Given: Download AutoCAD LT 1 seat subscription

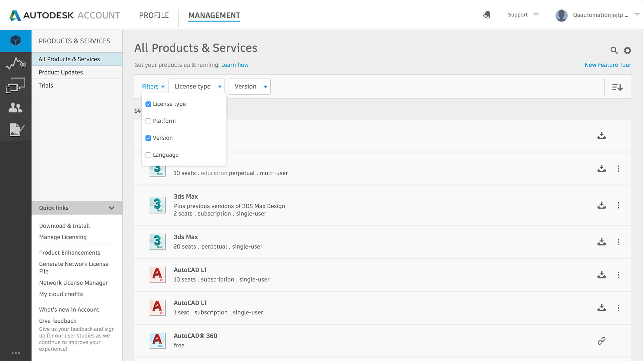Looking at the screenshot, I should point(601,308).
